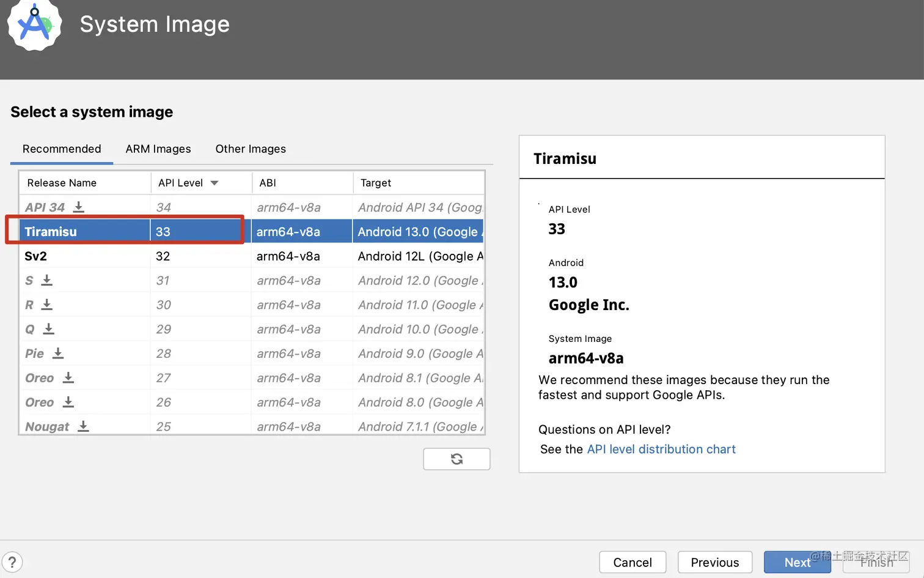Open the help question mark button
The image size is (924, 578).
(x=12, y=562)
